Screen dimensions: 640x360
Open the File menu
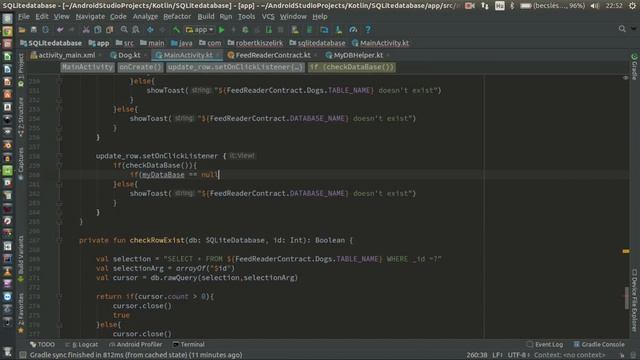click(x=24, y=17)
